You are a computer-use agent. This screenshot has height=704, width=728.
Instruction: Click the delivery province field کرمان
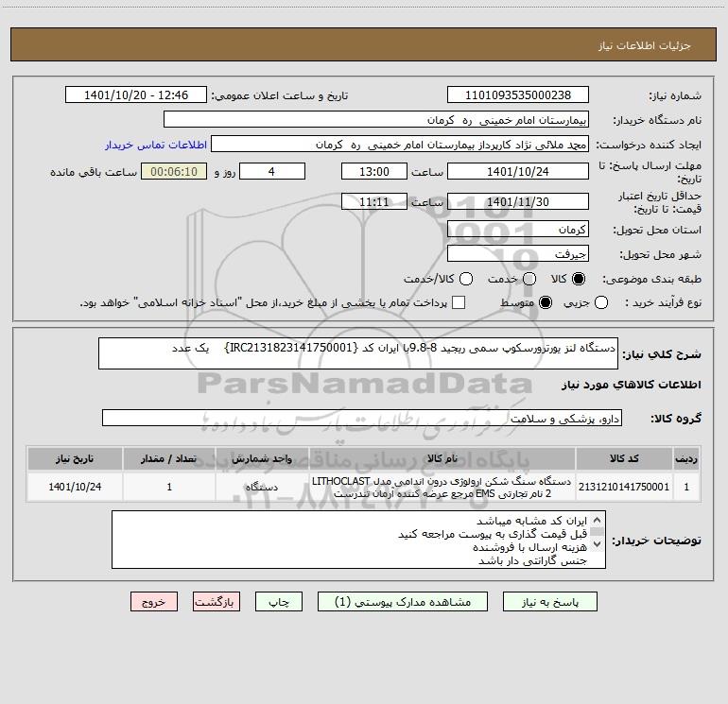coord(518,230)
